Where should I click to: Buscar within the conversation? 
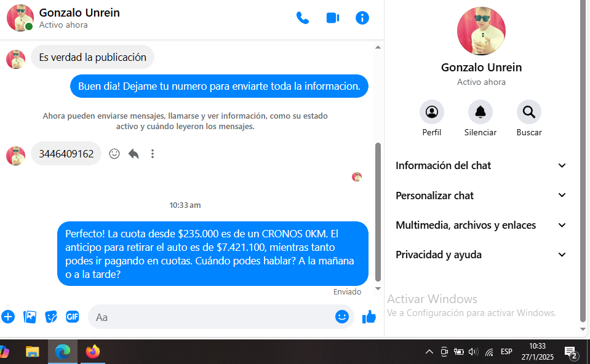point(528,112)
